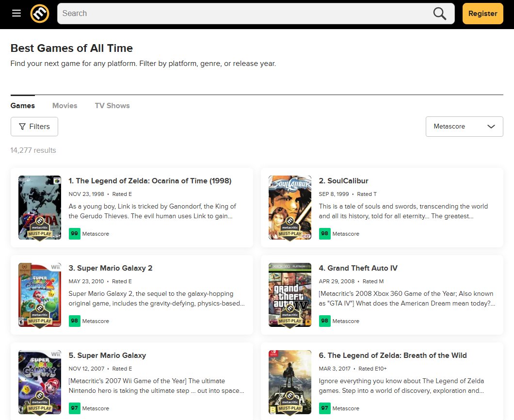Viewport: 514px width, 420px height.
Task: Click the Metacritic logo icon
Action: [40, 14]
